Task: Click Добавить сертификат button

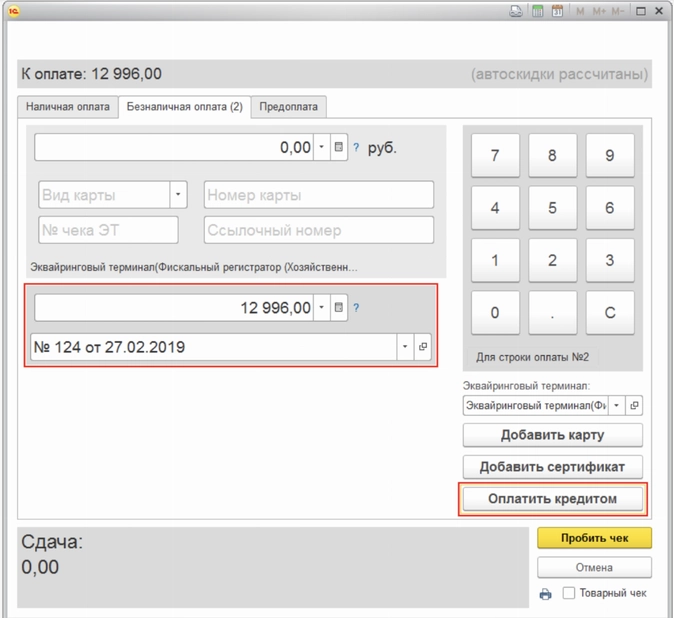Action: [x=553, y=467]
